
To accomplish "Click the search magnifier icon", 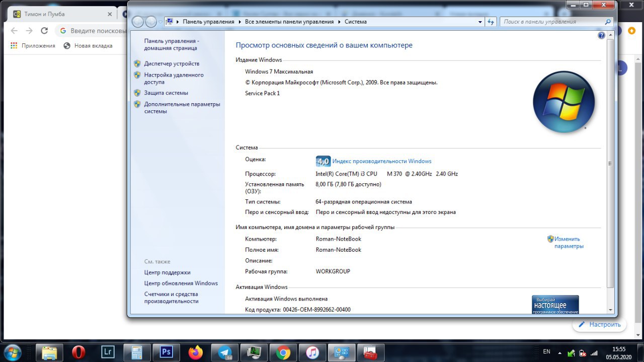I will pyautogui.click(x=608, y=22).
